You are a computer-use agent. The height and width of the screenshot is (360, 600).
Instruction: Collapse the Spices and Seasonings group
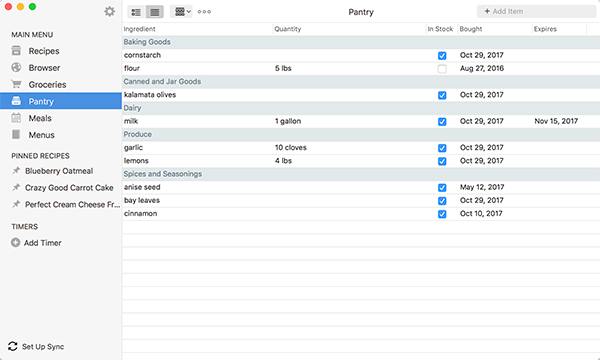tap(361, 174)
